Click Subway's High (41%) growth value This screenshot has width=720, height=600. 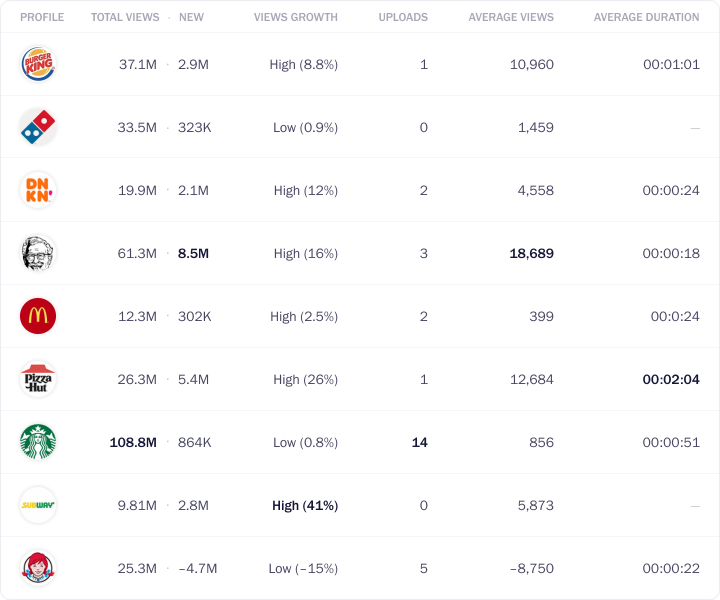tap(305, 505)
